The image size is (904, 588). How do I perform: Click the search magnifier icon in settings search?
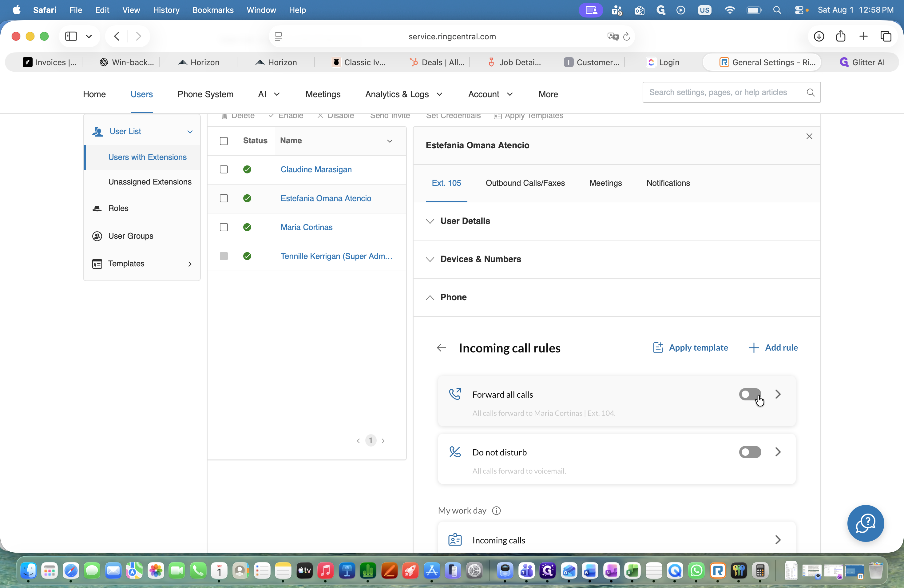pyautogui.click(x=811, y=92)
